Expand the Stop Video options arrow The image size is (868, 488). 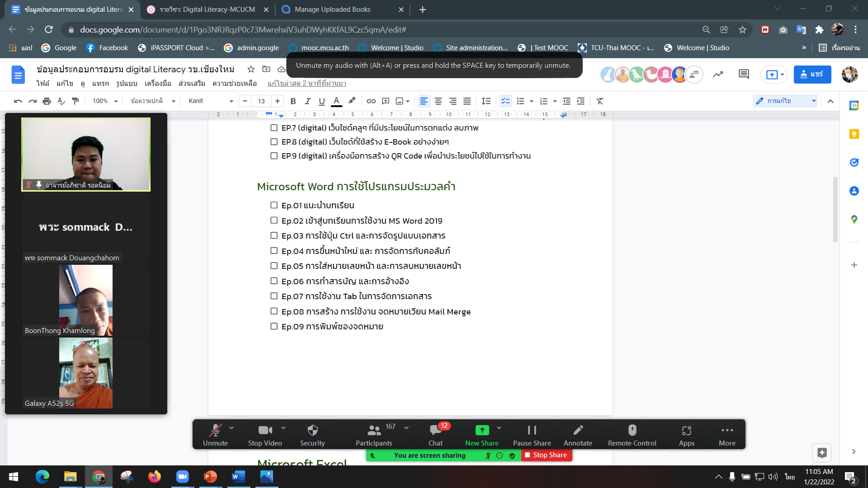283,427
